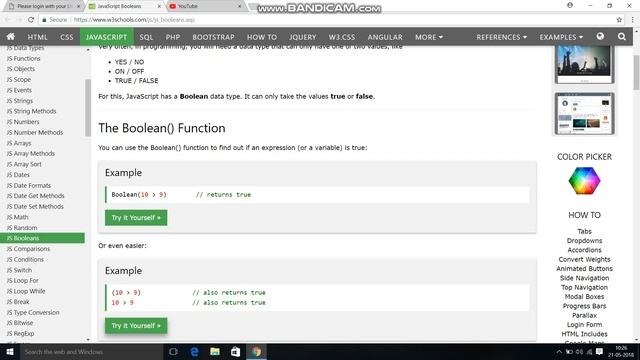Viewport: 640px width, 360px height.
Task: Open SQL tutorial in top nav
Action: point(146,37)
